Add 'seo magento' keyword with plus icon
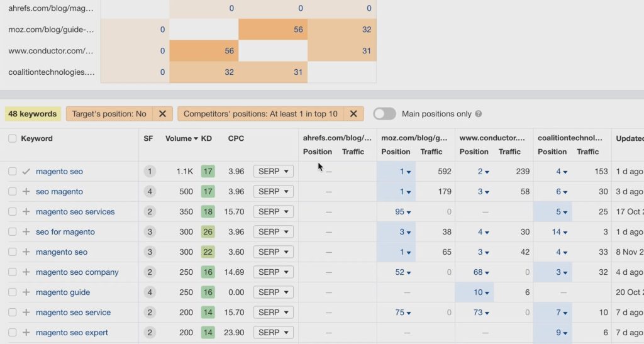The image size is (644, 344). (x=26, y=191)
